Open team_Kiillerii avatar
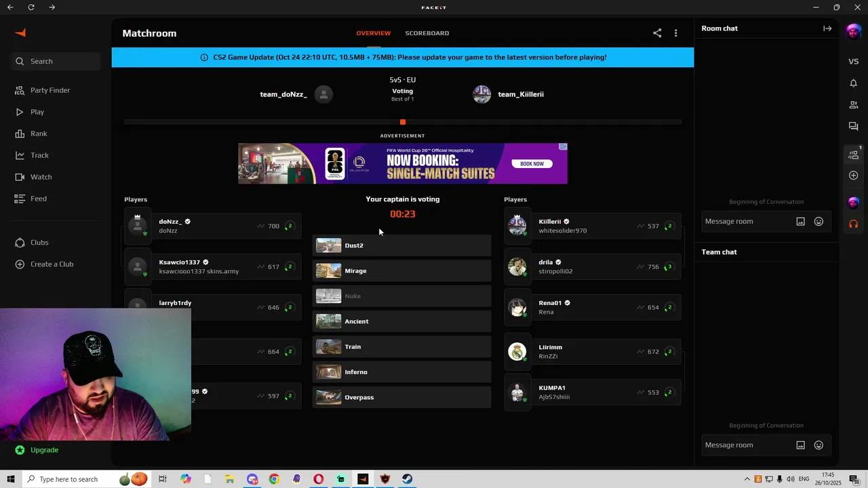 (481, 94)
